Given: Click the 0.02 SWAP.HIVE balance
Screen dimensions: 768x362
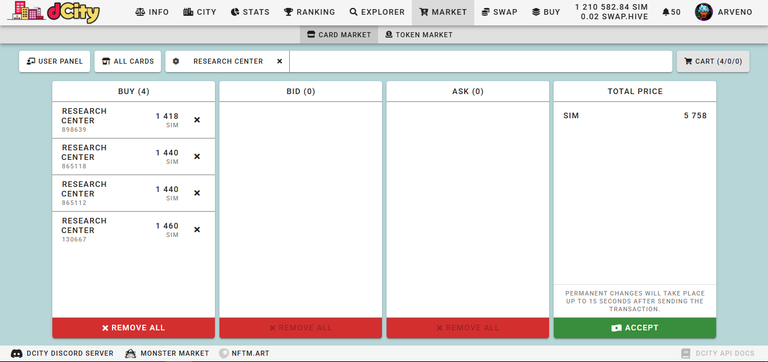Looking at the screenshot, I should coord(614,17).
